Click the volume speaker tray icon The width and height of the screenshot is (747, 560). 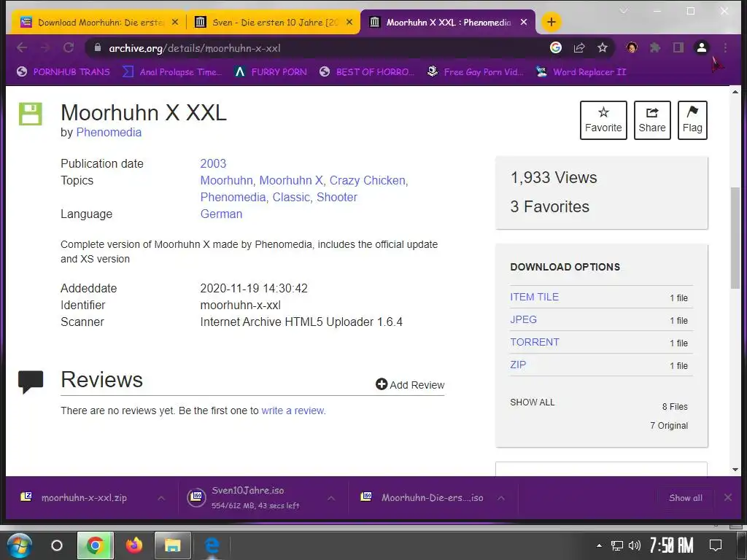(635, 545)
